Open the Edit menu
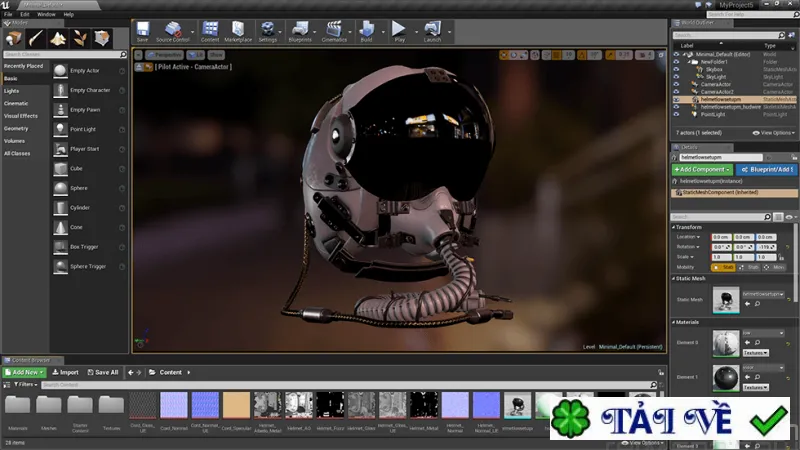 (x=24, y=14)
